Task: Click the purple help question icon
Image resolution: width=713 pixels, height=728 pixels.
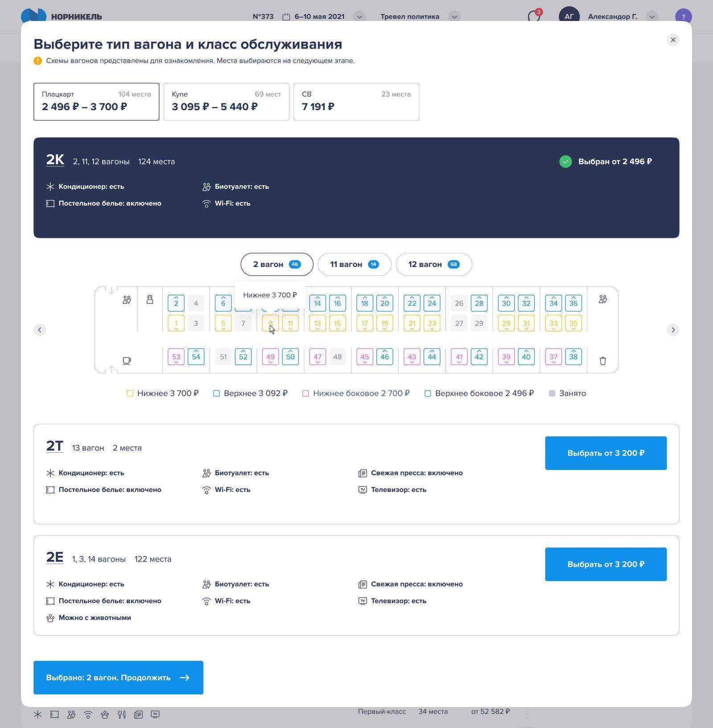Action: [683, 16]
